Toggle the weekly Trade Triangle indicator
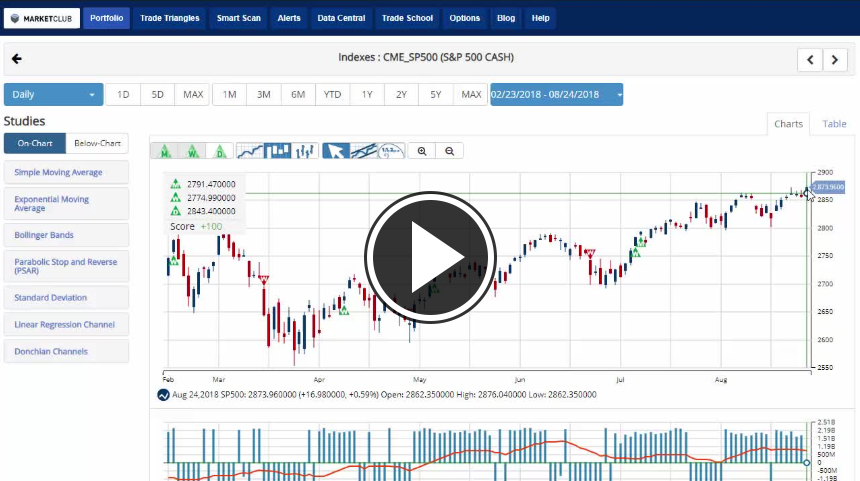This screenshot has width=860, height=481. [192, 151]
